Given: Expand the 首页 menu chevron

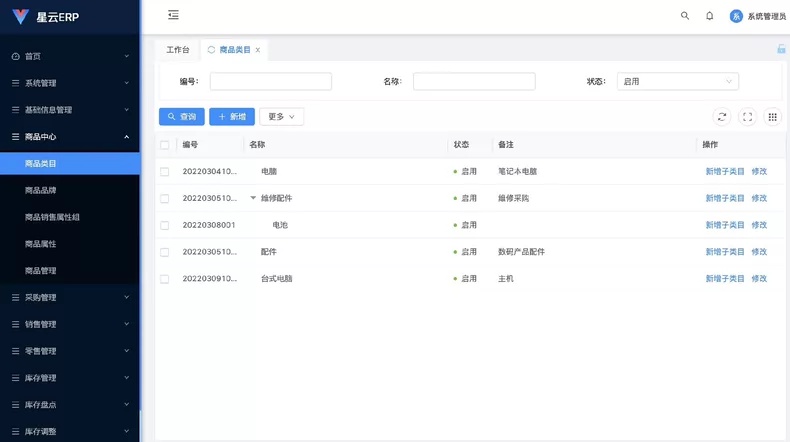Looking at the screenshot, I should [126, 56].
